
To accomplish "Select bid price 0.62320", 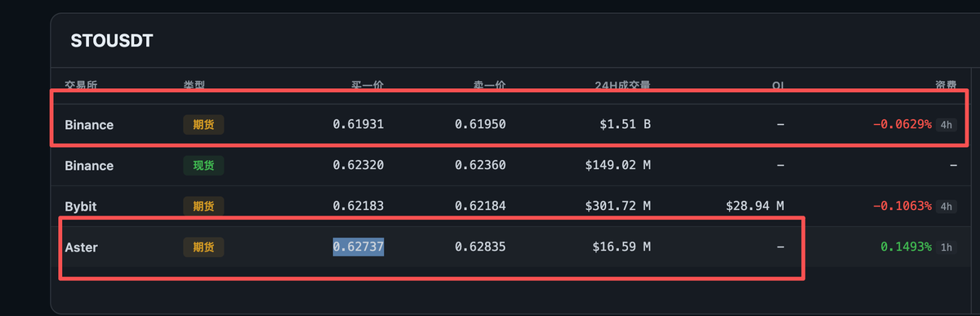I will pyautogui.click(x=358, y=166).
